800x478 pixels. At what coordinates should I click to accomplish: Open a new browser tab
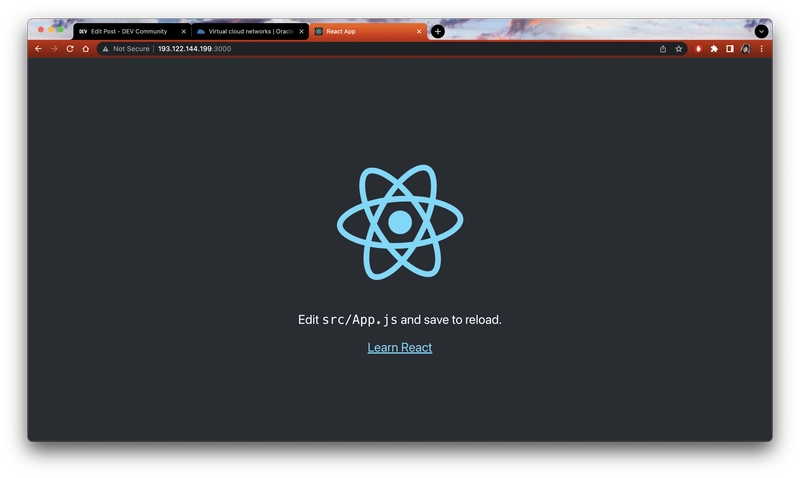pyautogui.click(x=438, y=32)
